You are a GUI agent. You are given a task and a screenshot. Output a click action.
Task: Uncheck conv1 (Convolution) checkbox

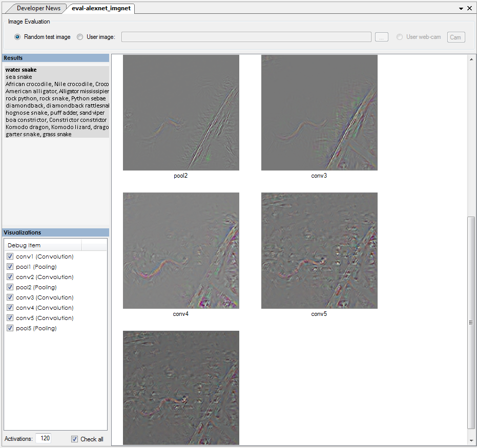click(10, 257)
